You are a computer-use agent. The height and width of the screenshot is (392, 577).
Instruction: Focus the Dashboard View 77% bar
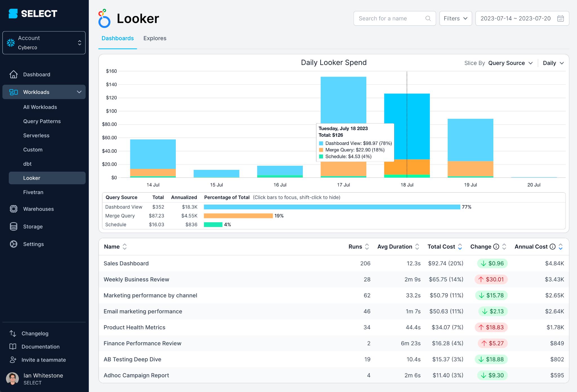(332, 207)
